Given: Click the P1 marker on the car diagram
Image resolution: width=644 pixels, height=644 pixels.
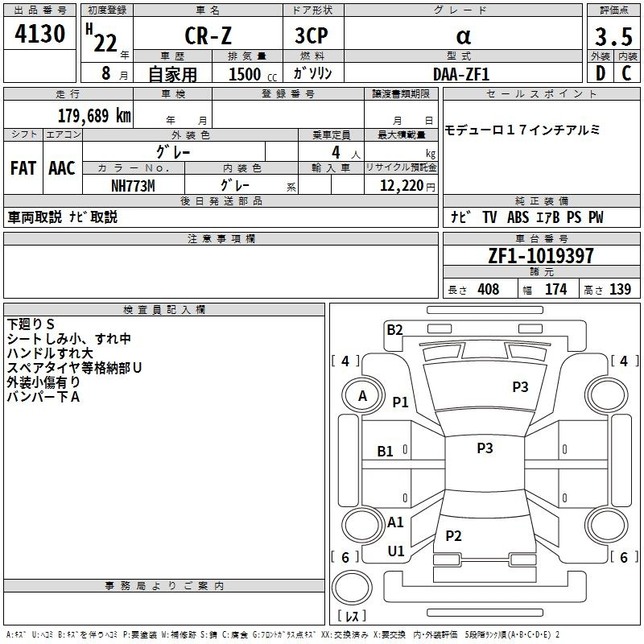Looking at the screenshot, I should 400,402.
